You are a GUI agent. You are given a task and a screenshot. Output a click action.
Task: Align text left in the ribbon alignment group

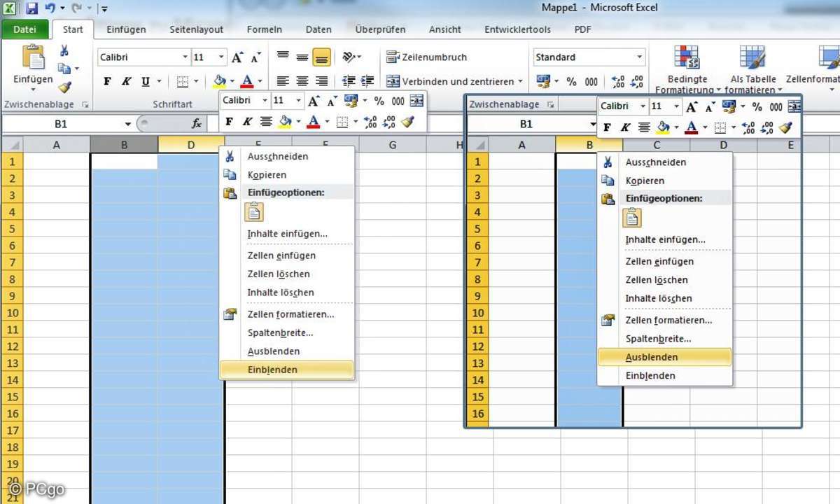pyautogui.click(x=283, y=81)
